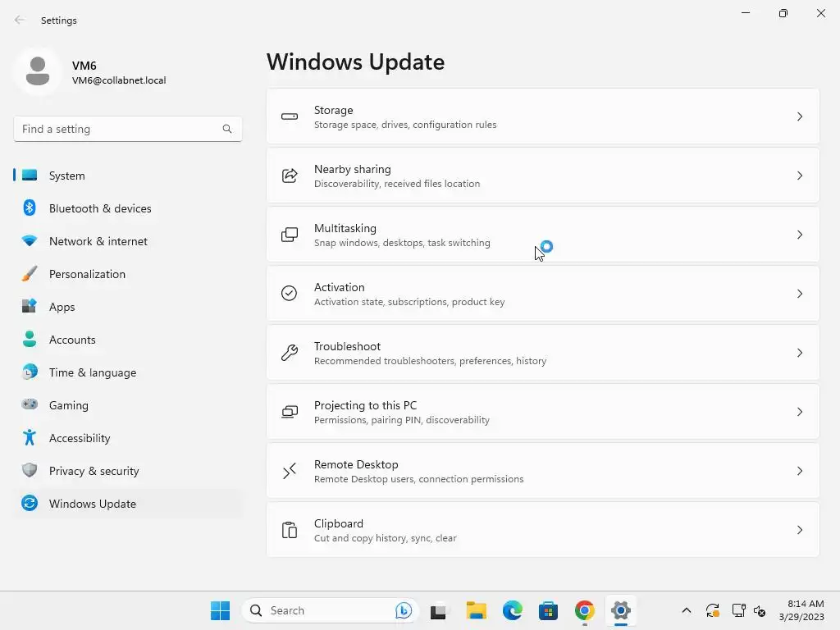Expand Activation with its chevron

[x=800, y=294]
